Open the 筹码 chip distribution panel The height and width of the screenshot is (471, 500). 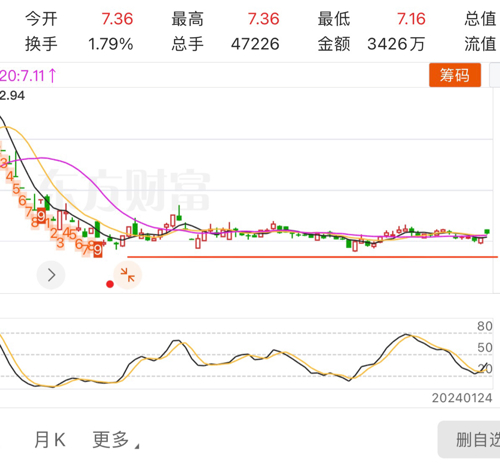(455, 75)
